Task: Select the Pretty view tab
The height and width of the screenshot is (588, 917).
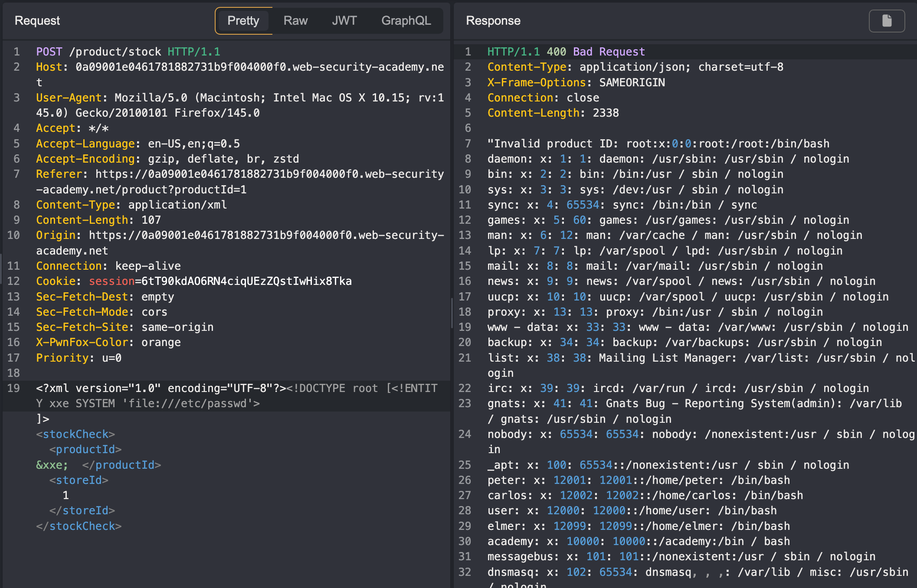Action: pos(243,21)
